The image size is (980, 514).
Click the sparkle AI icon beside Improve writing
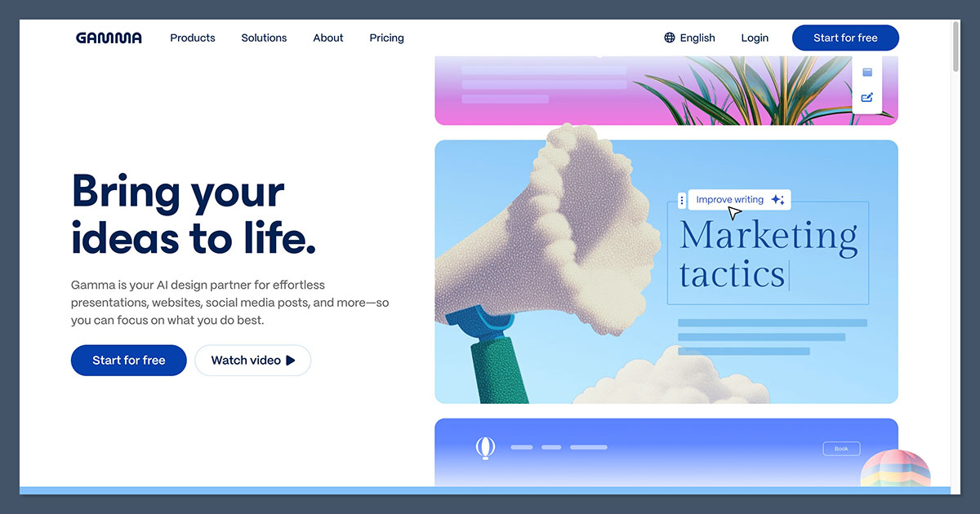[777, 200]
